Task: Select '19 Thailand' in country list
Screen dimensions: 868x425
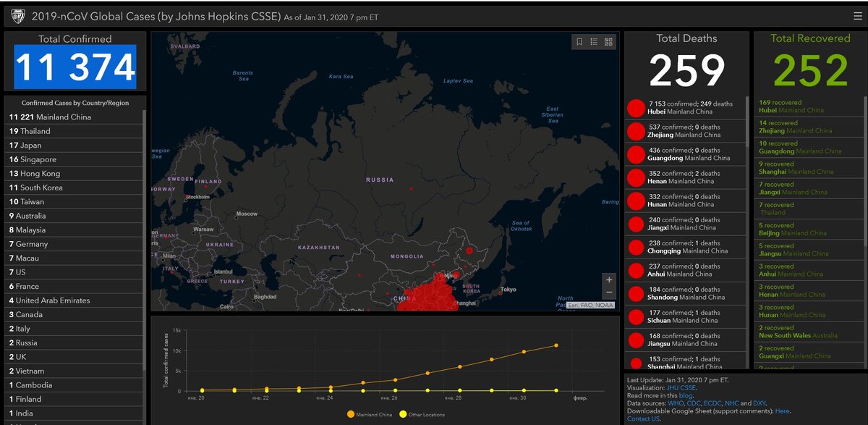Action: (x=73, y=131)
